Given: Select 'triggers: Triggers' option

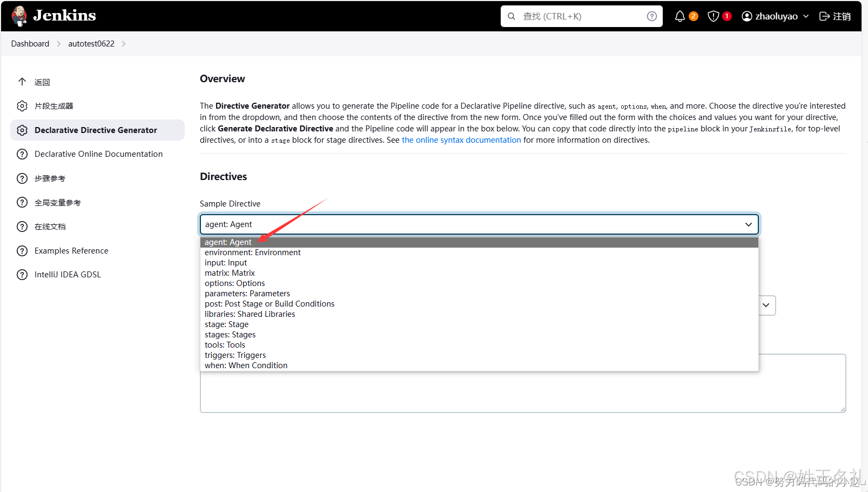Looking at the screenshot, I should [x=479, y=355].
